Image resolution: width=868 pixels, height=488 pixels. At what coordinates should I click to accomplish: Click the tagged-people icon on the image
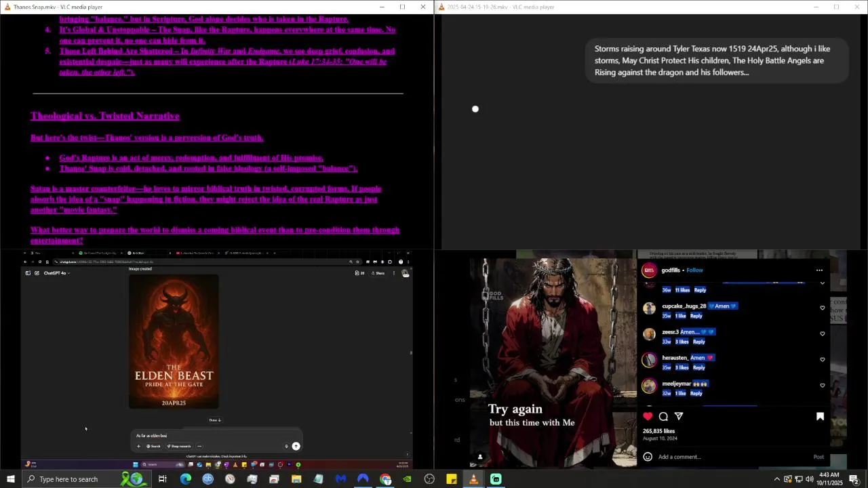pyautogui.click(x=480, y=457)
